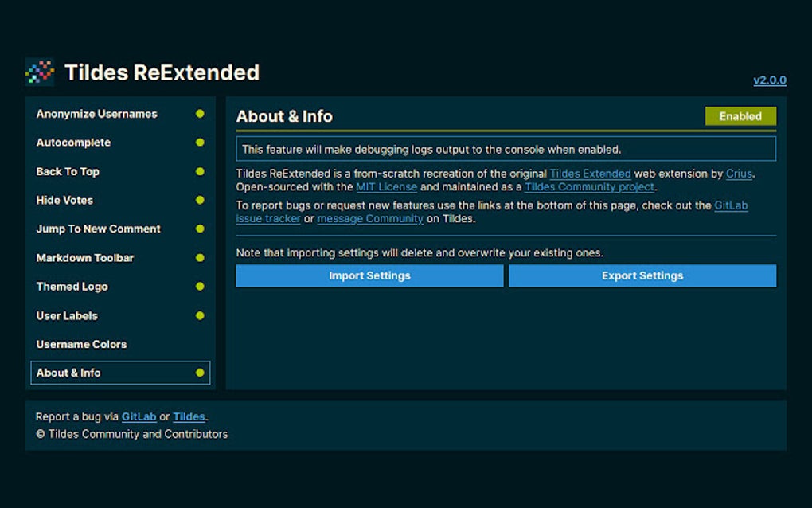Screen dimensions: 812x508
Task: Switch to Jump To New Comment settings
Action: (x=98, y=229)
